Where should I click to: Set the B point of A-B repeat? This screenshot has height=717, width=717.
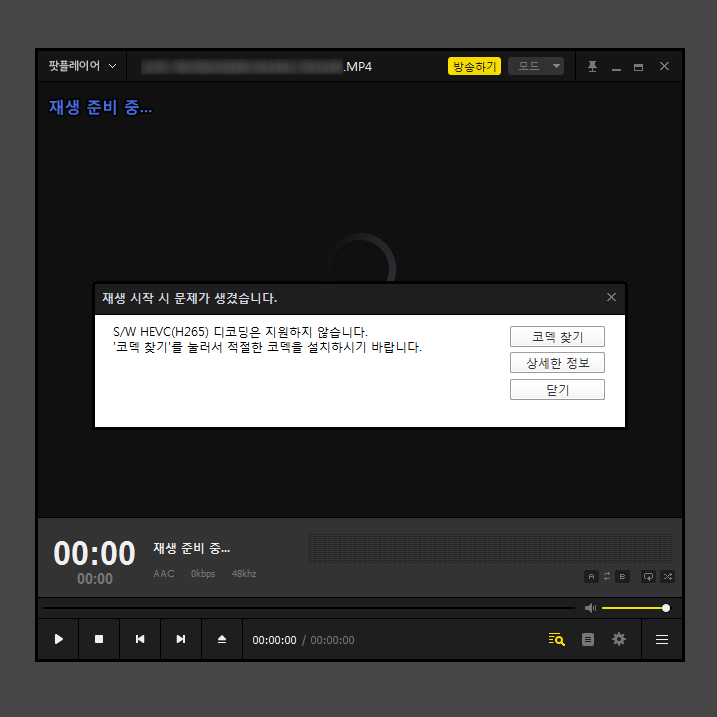(622, 577)
